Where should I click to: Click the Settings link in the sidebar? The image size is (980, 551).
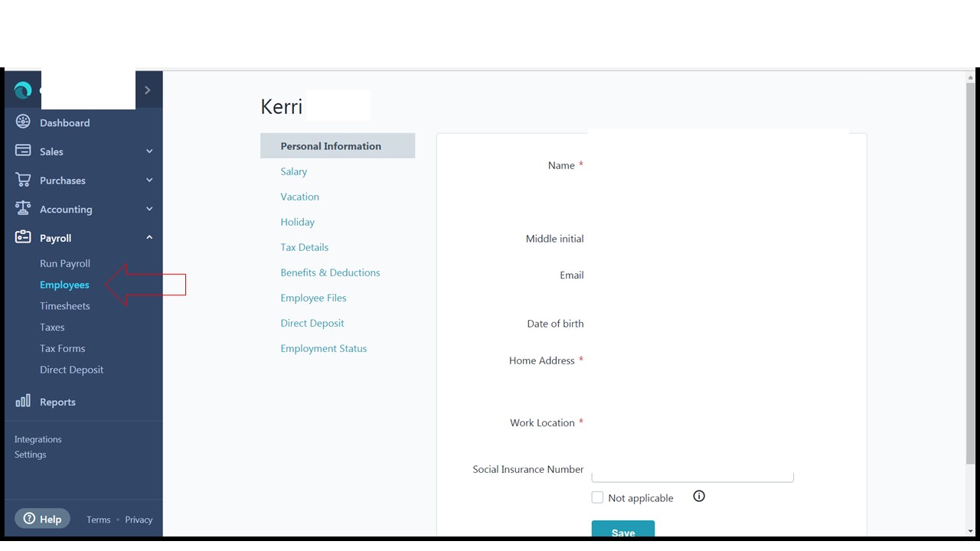(x=30, y=455)
